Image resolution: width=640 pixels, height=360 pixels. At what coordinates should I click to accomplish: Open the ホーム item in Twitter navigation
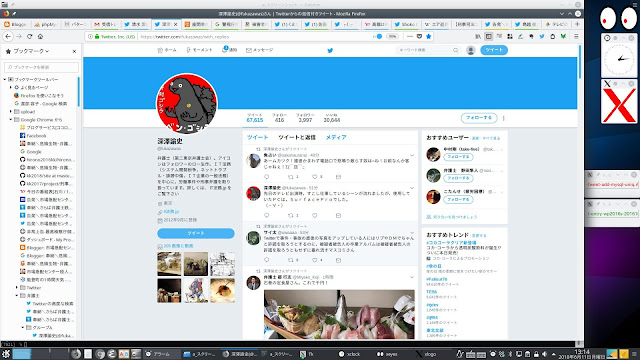[x=167, y=50]
